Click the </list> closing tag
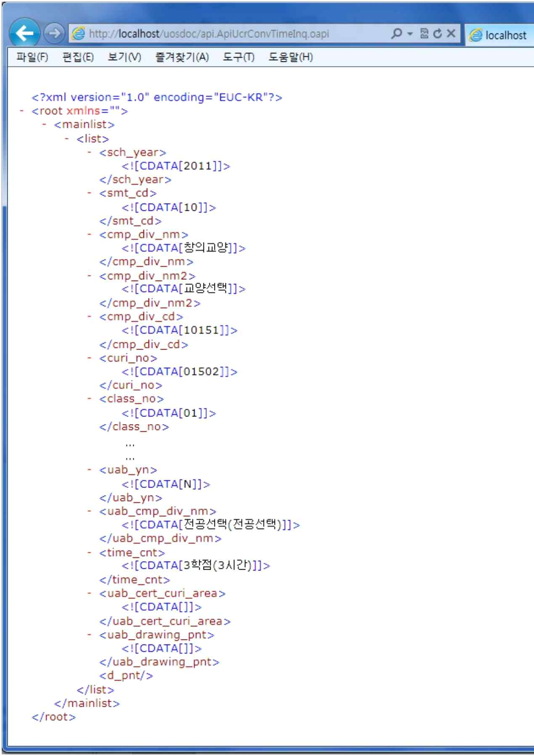 coord(95,690)
